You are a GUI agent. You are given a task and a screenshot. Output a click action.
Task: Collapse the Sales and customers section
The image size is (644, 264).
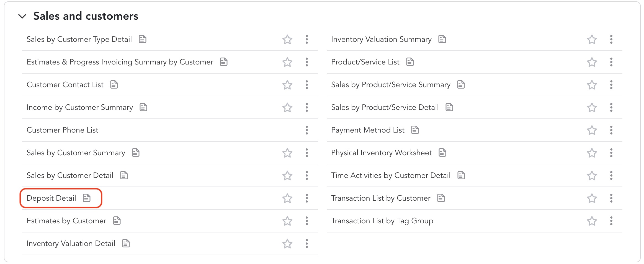tap(22, 16)
